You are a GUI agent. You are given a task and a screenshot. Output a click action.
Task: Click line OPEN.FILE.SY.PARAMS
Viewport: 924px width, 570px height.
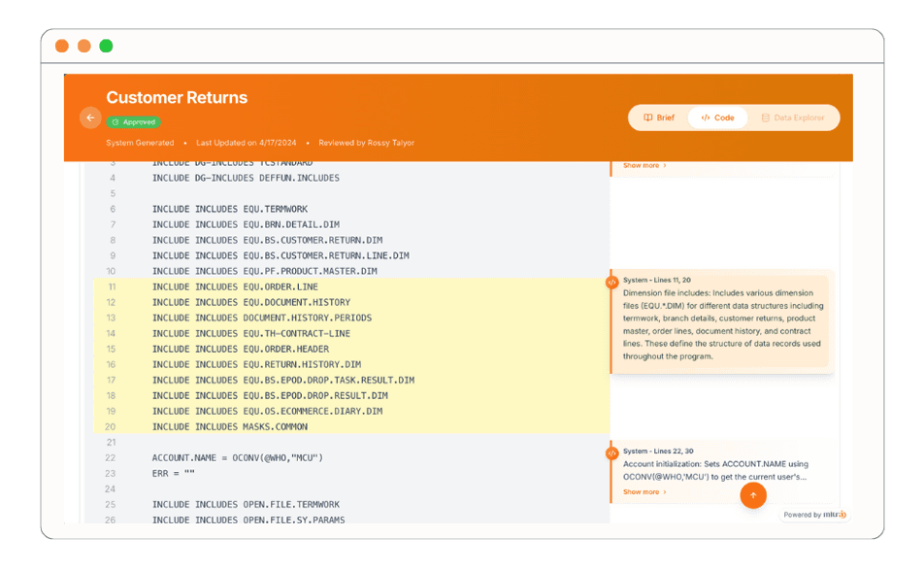(x=248, y=520)
